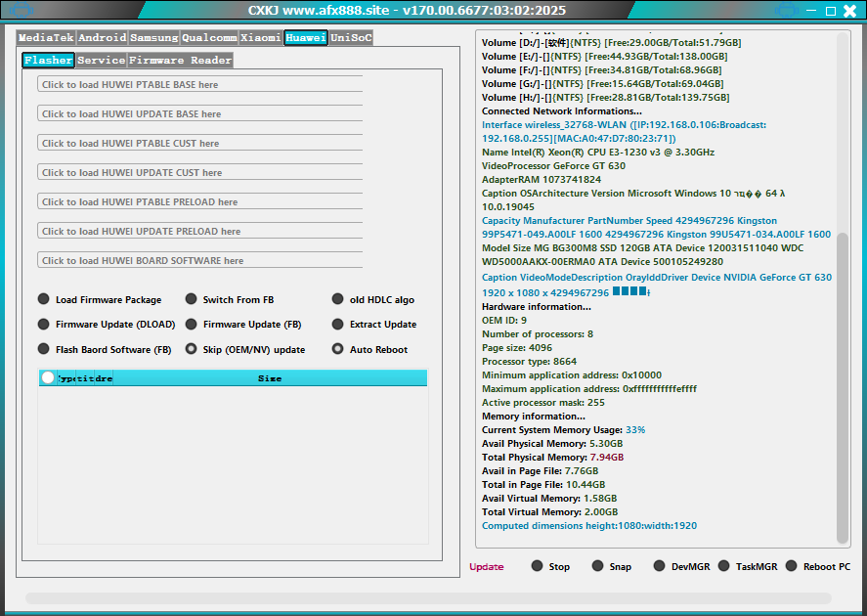
Task: Click the Android robot icon in title bar left
Action: coord(22,10)
